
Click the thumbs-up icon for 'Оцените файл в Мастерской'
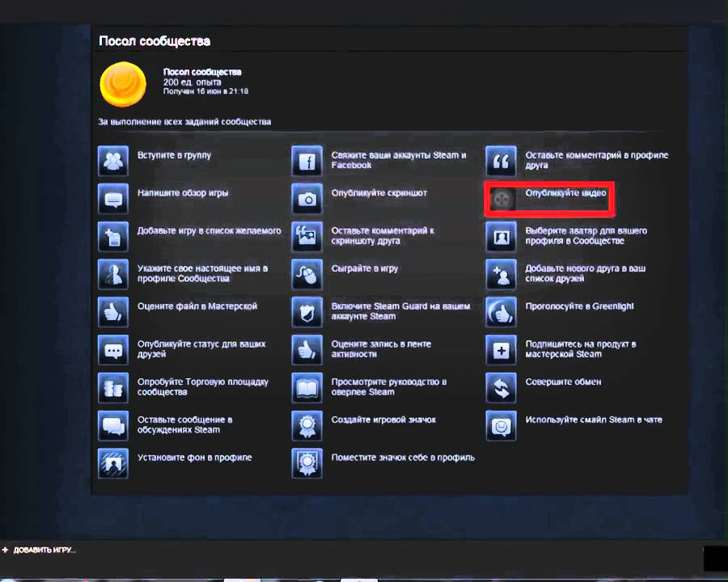pyautogui.click(x=112, y=312)
